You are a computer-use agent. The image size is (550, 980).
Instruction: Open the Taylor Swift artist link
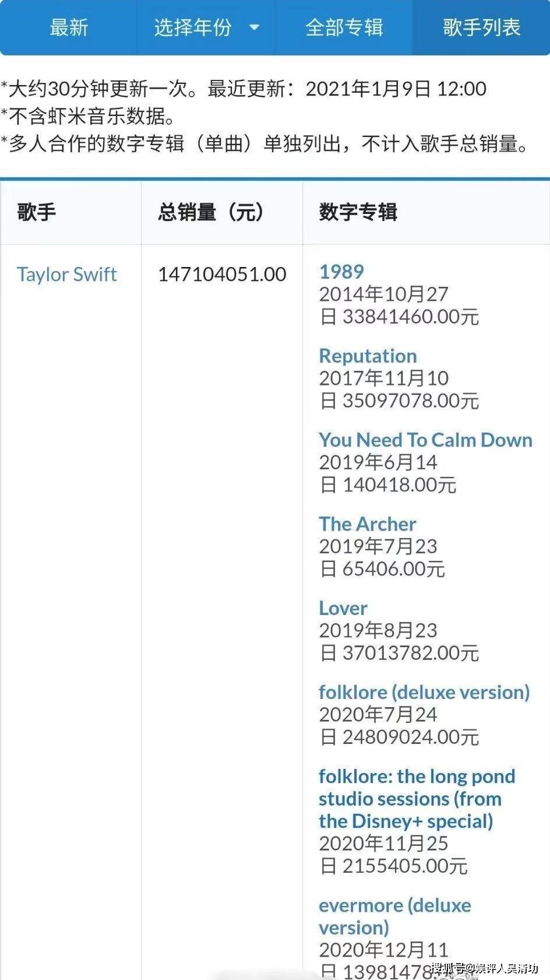coord(66,274)
